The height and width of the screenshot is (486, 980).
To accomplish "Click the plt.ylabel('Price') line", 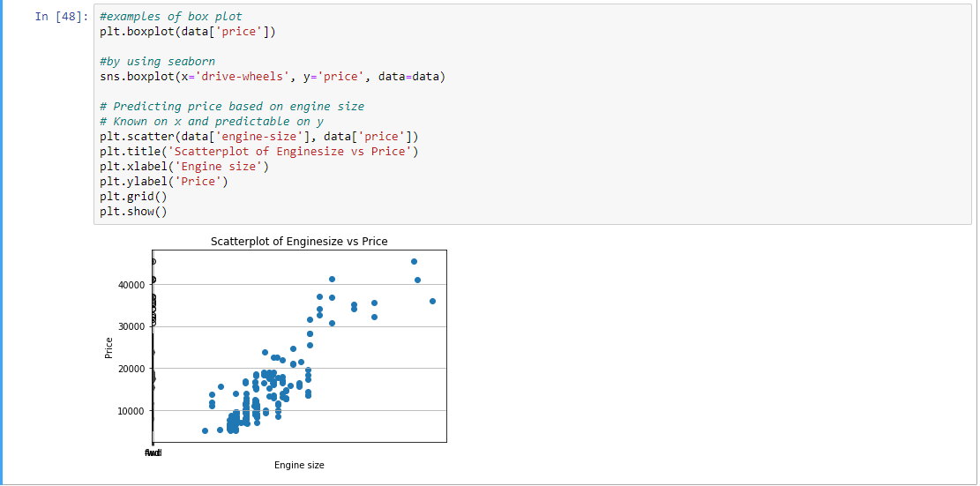I will (x=163, y=182).
